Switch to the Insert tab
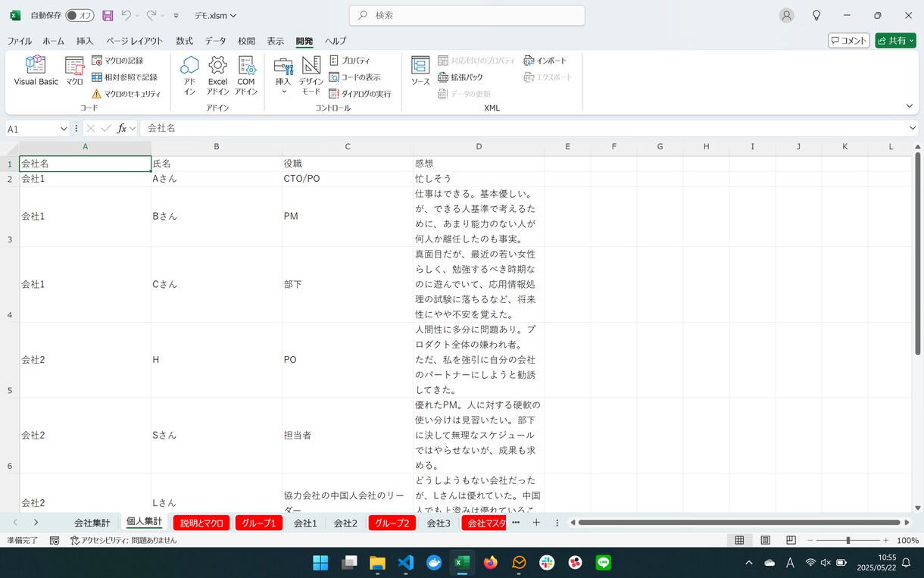 pyautogui.click(x=85, y=41)
